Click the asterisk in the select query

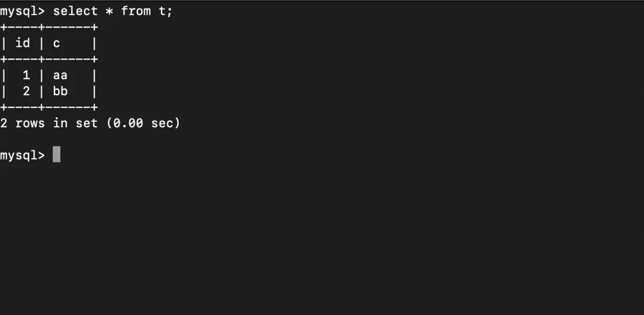click(x=110, y=11)
